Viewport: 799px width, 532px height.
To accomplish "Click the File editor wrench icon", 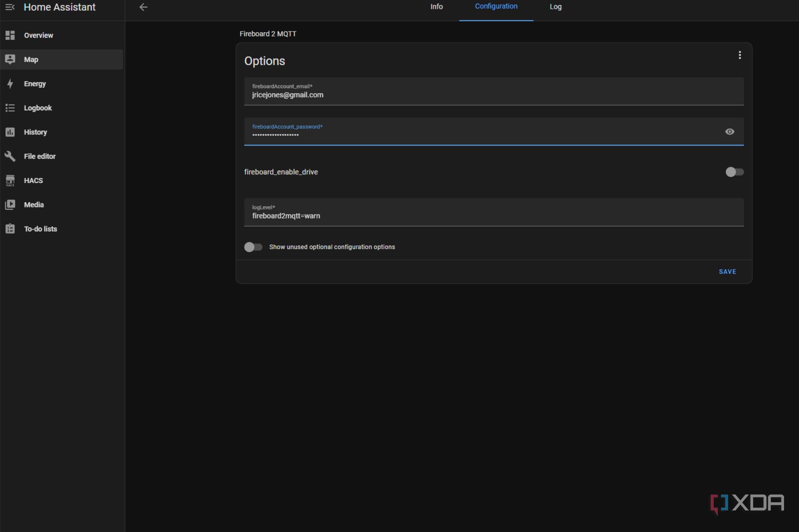I will (x=10, y=156).
